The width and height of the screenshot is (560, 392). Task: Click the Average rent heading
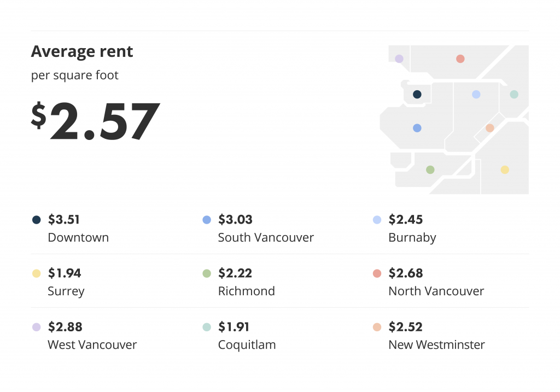pyautogui.click(x=82, y=51)
